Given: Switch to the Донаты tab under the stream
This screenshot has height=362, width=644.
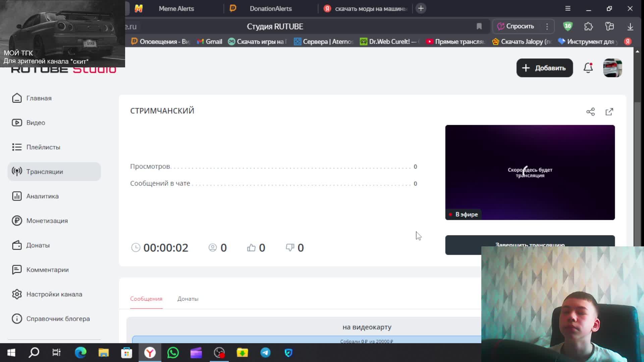Looking at the screenshot, I should click(187, 299).
